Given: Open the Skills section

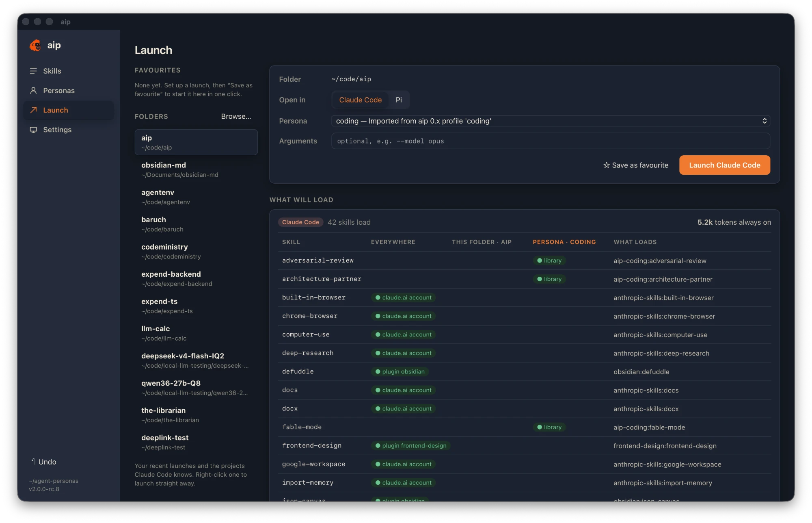Looking at the screenshot, I should coord(69,71).
